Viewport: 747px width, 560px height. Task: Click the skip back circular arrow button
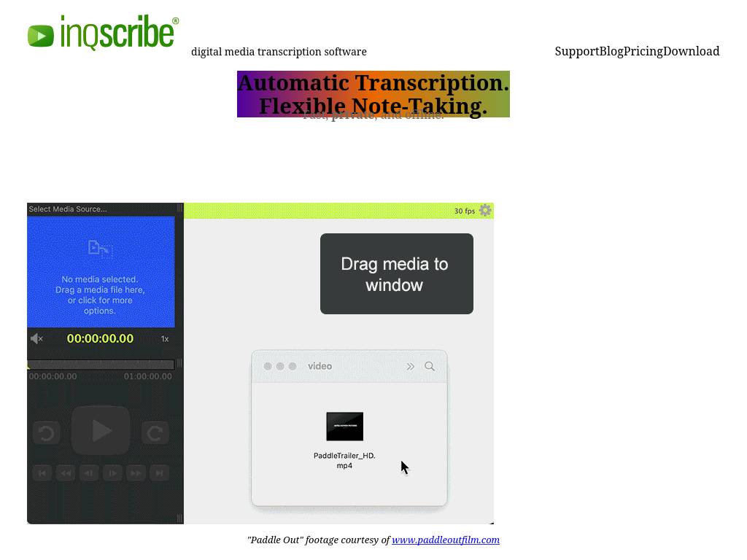coord(46,433)
